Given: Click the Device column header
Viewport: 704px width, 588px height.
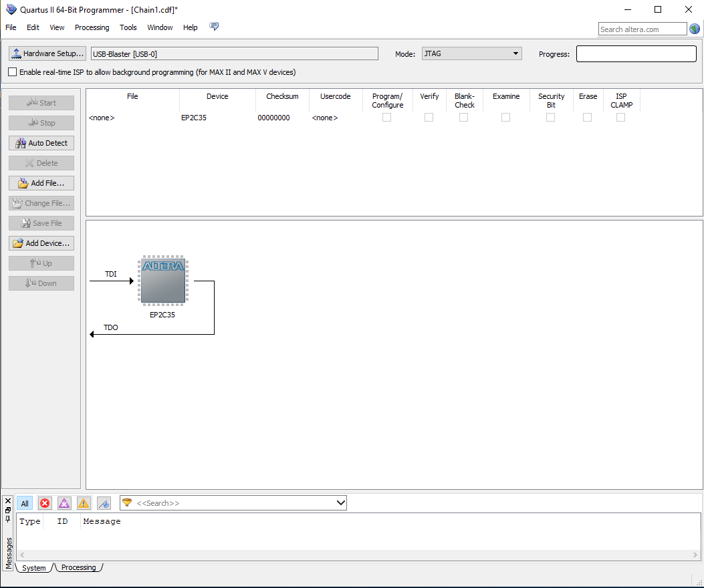Looking at the screenshot, I should point(217,100).
